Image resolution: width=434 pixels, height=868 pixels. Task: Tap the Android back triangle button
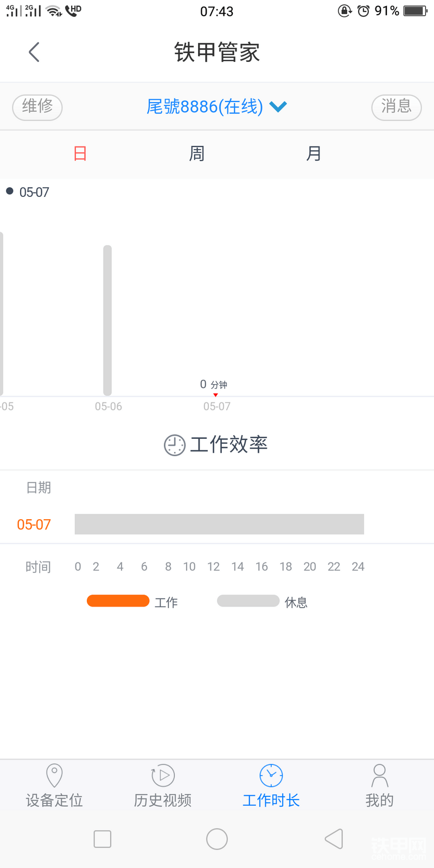334,839
